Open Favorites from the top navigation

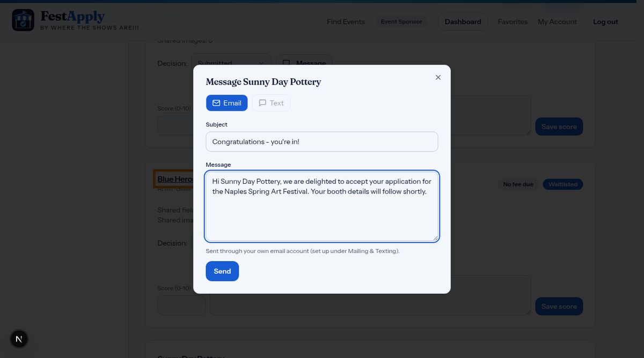tap(513, 22)
